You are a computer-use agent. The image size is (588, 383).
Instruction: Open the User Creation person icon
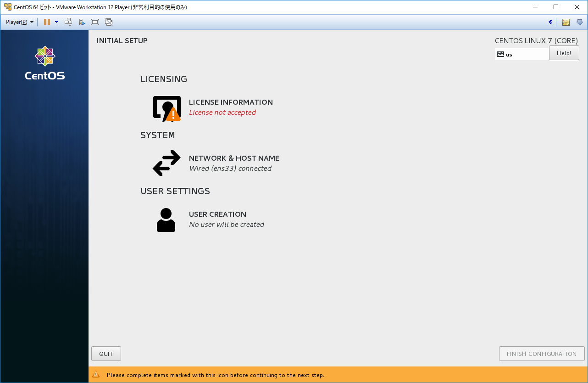point(166,220)
